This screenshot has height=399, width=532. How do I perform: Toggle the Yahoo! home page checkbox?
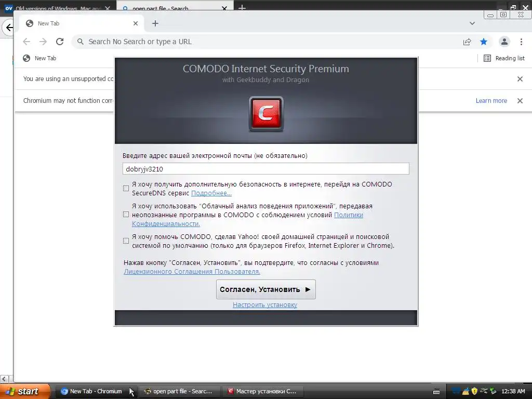tap(126, 241)
